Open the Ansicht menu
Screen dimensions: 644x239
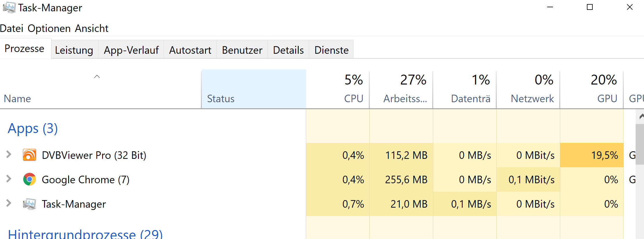coord(91,28)
